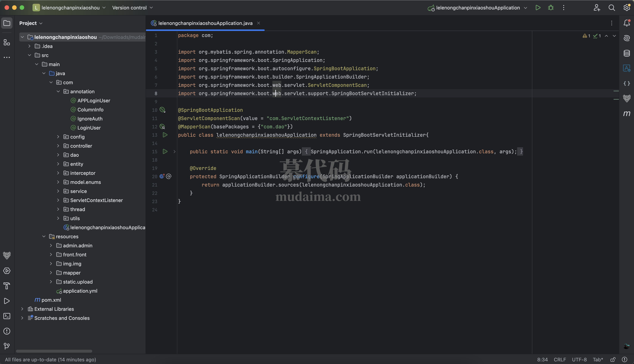Open the Version control menu

132,8
